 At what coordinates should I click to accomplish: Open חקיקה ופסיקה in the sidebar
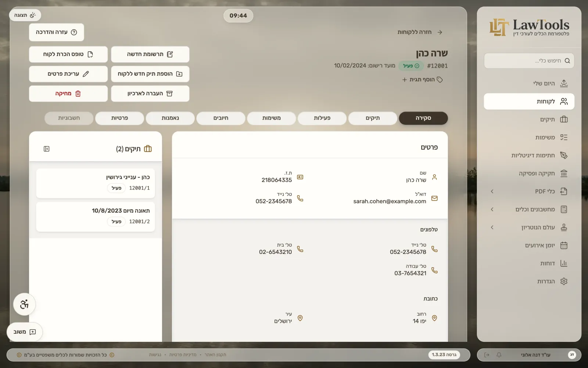tap(529, 173)
